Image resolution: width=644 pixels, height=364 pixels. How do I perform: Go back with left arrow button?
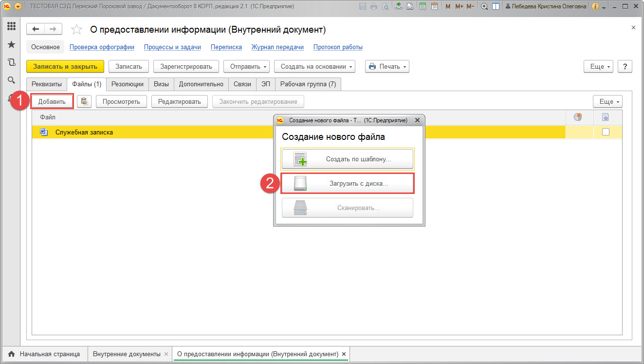point(36,29)
